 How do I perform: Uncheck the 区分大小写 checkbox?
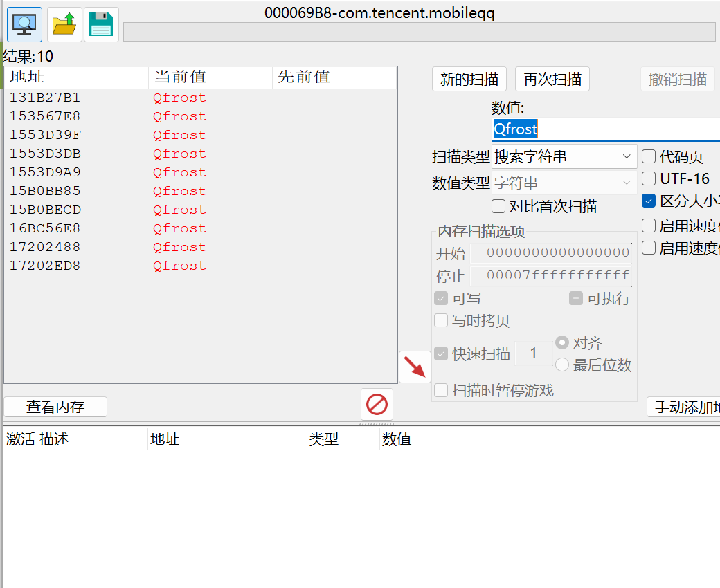(x=649, y=201)
